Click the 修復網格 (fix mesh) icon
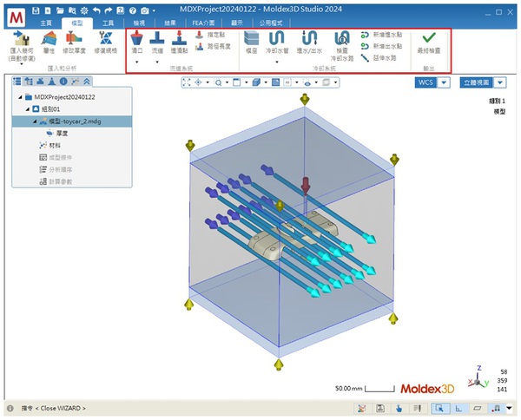The image size is (521, 420). coord(106,39)
